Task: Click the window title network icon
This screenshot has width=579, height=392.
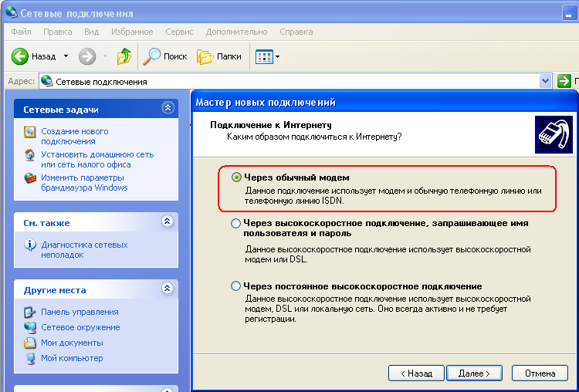Action: [x=11, y=13]
